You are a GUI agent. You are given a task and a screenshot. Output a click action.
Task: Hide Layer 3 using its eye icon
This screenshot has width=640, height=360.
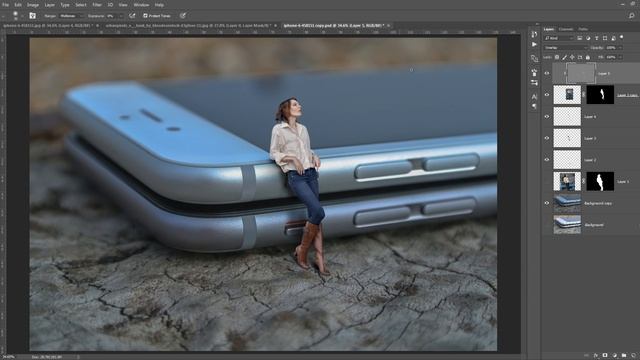pos(547,138)
